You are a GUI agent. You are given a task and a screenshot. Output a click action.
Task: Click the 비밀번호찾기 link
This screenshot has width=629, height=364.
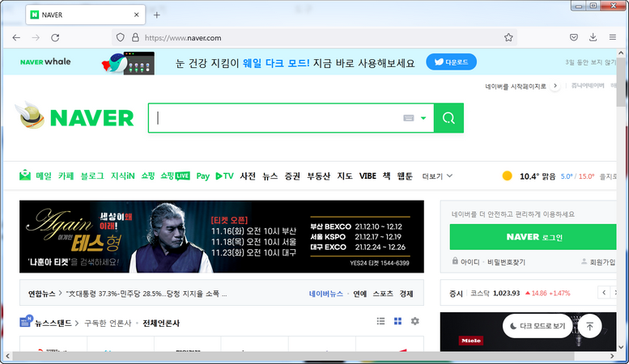click(506, 262)
